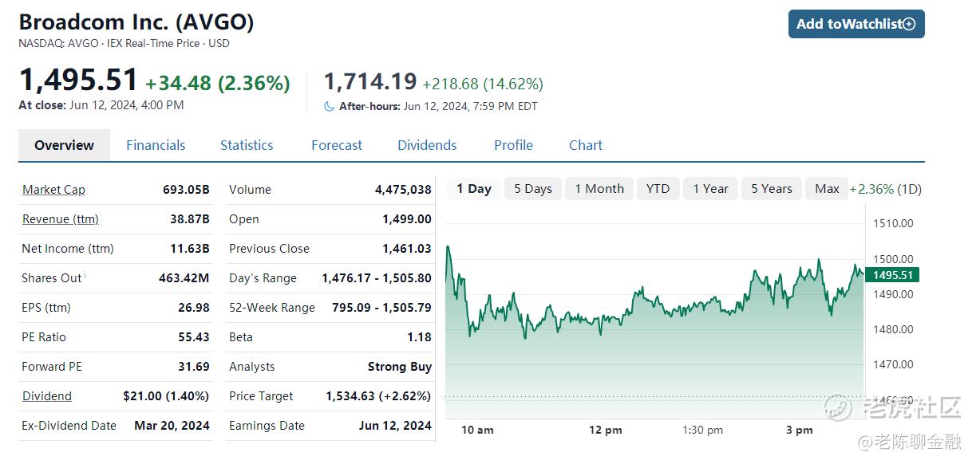The image size is (980, 464).
Task: Open the Market Cap link
Action: pos(53,190)
